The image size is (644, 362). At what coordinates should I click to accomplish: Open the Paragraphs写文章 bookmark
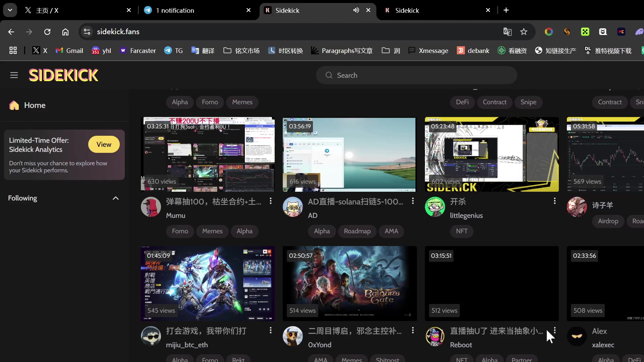341,50
